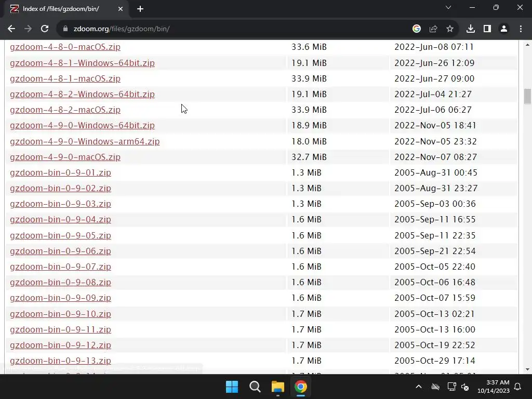Download gzdoom-bin-0-9-11.zip
The height and width of the screenshot is (399, 532).
click(60, 329)
